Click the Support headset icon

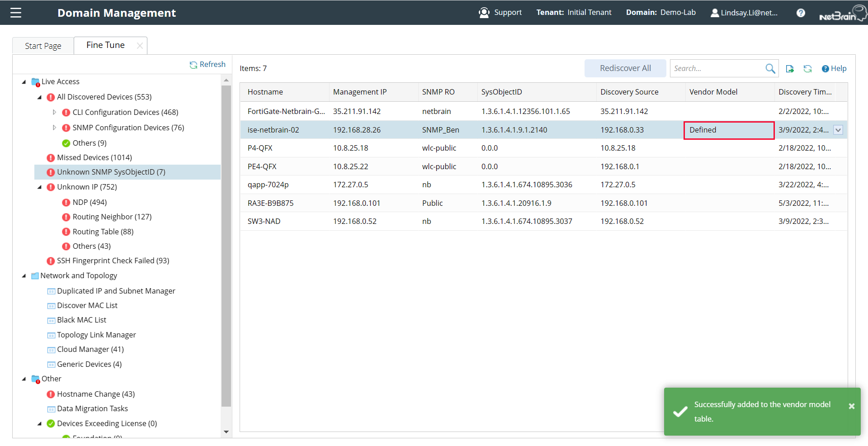(x=484, y=12)
